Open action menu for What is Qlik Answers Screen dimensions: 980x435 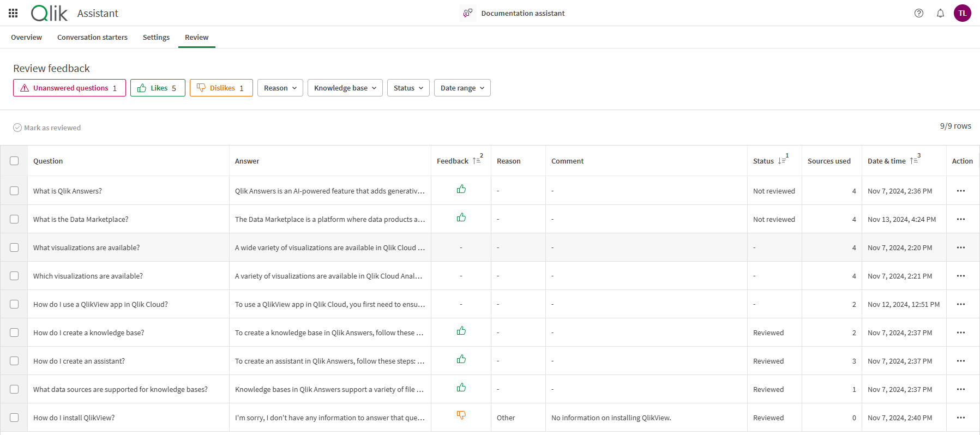pyautogui.click(x=961, y=191)
